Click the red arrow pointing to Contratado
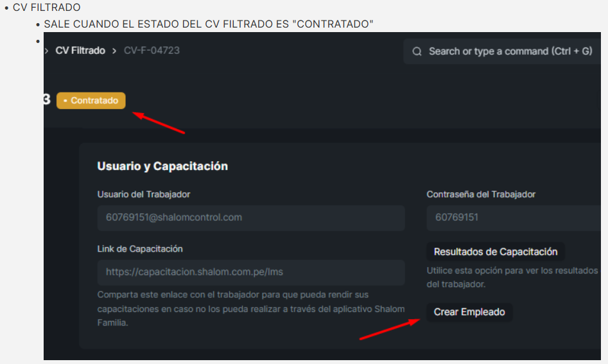This screenshot has width=608, height=364. (x=159, y=123)
